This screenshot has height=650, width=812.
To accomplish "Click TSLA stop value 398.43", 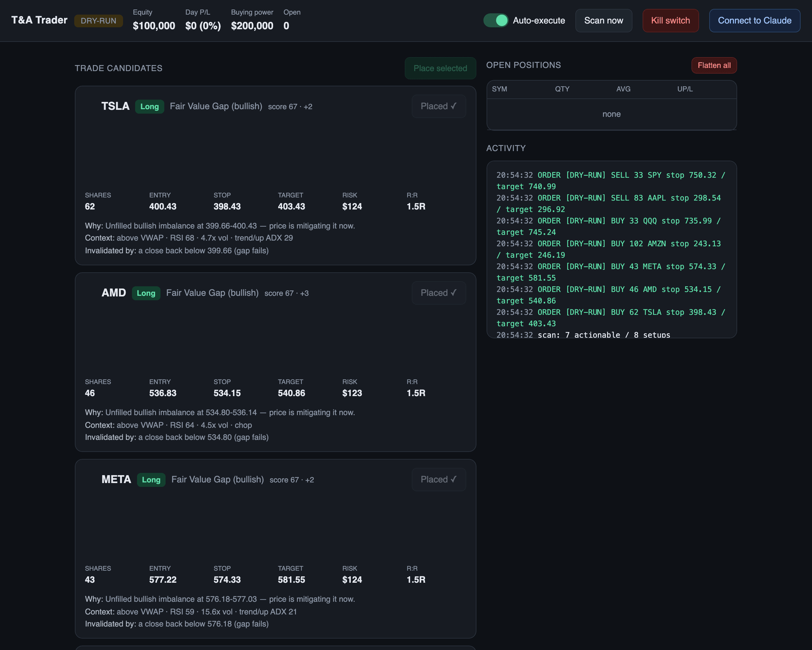I will [227, 207].
